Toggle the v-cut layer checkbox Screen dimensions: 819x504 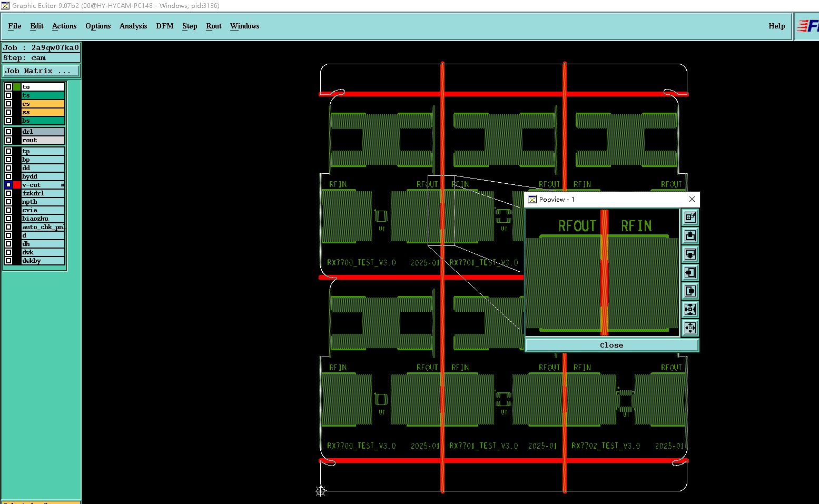pyautogui.click(x=8, y=185)
